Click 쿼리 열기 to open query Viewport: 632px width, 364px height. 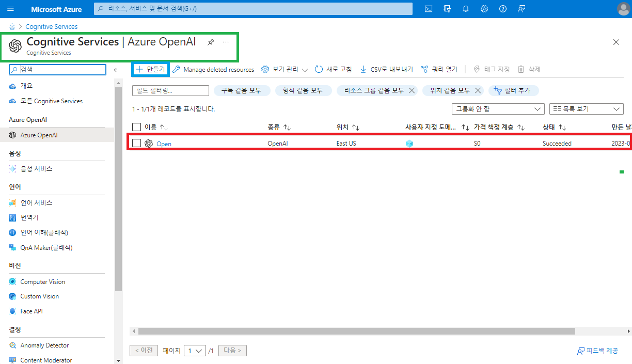pos(439,70)
